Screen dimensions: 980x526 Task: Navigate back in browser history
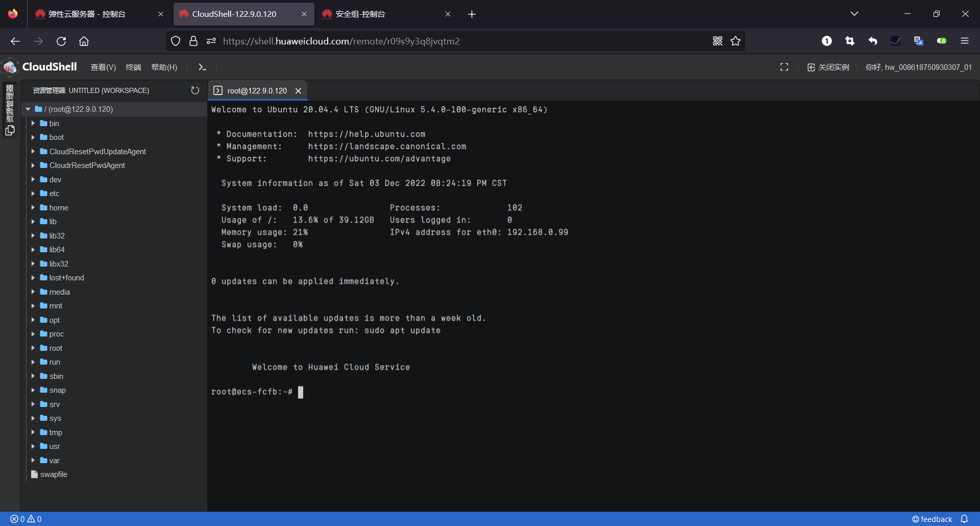(15, 41)
